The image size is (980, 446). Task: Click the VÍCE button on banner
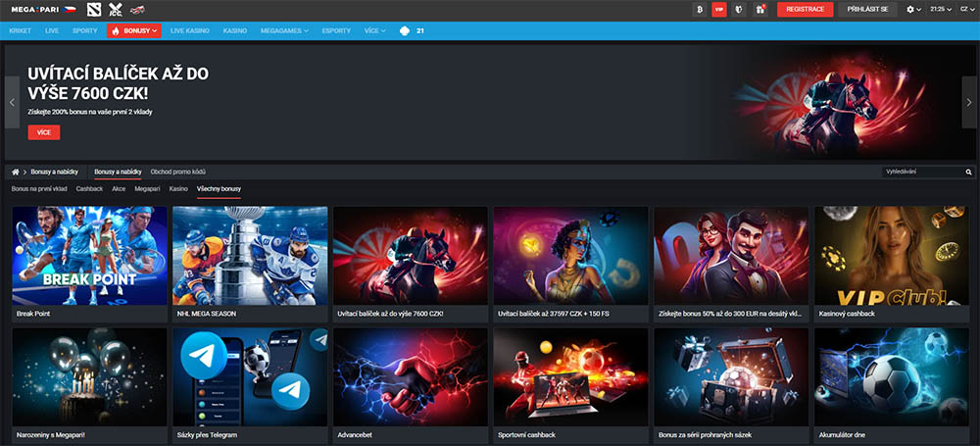tap(43, 132)
